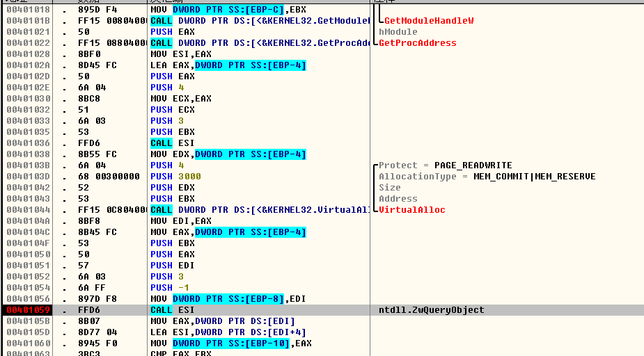Click address 00401054
The width and height of the screenshot is (644, 356).
28,287
